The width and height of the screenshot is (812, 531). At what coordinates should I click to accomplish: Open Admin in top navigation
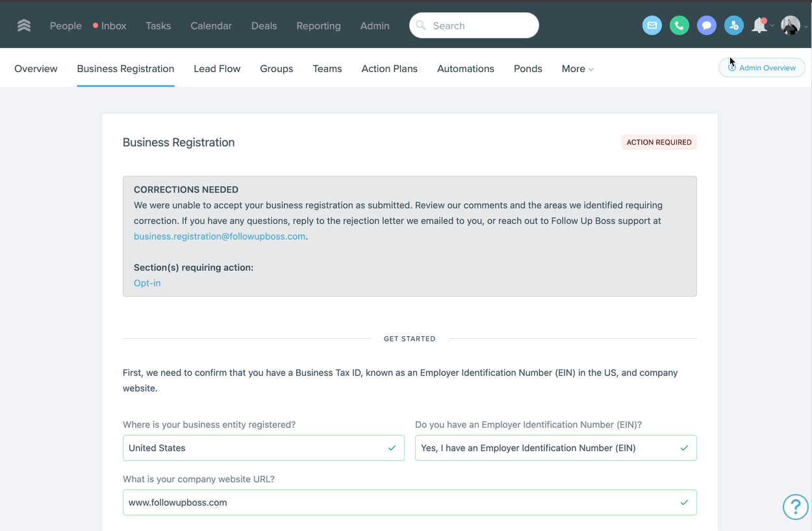375,26
